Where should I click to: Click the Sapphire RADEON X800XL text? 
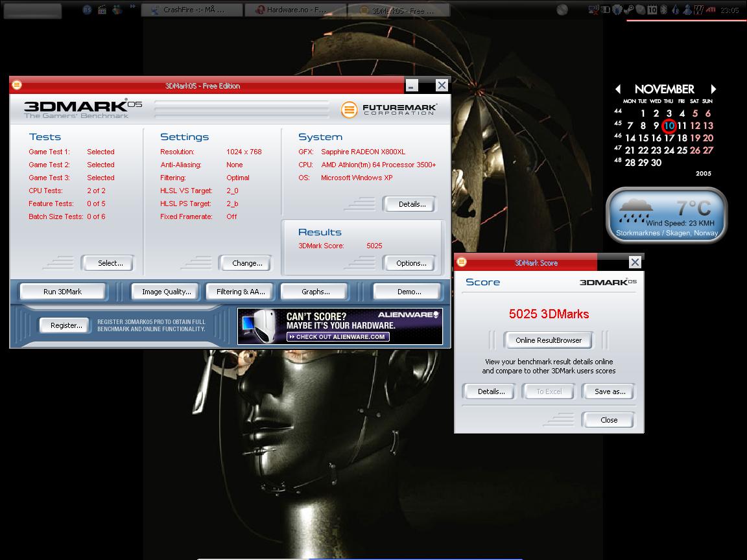coord(363,152)
